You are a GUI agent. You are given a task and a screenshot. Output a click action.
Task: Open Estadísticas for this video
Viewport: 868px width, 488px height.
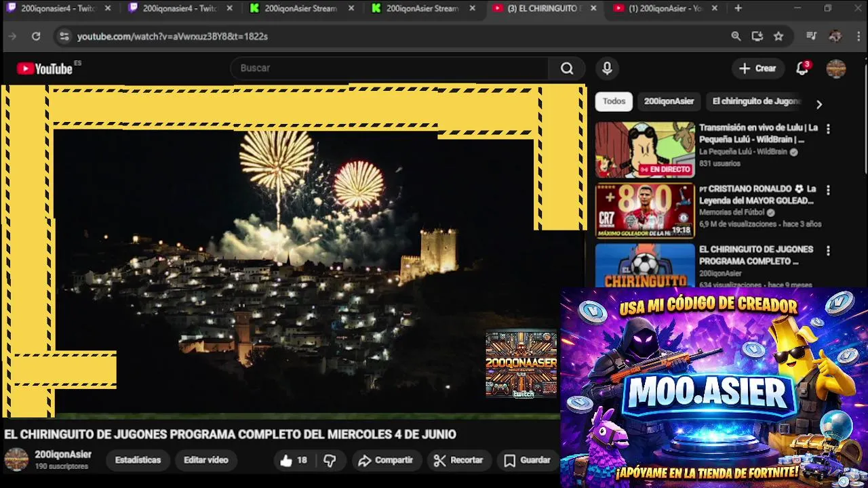pos(138,460)
